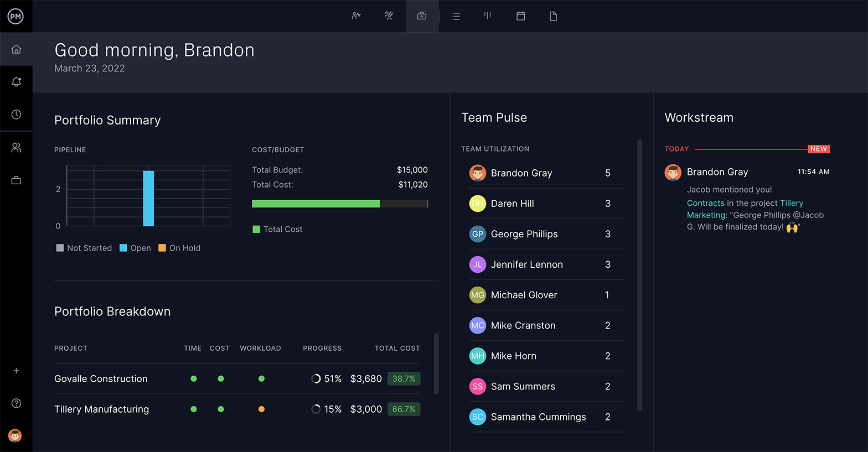
Task: Open the Tillery Manufacturing project row
Action: pos(101,409)
